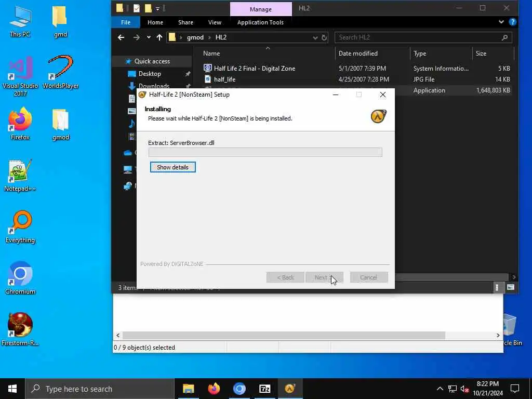Sort files by Size column
Image resolution: width=532 pixels, height=399 pixels.
[481, 54]
